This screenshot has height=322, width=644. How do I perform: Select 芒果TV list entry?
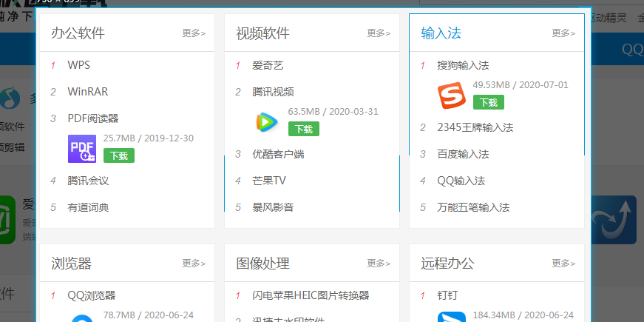pos(269,181)
